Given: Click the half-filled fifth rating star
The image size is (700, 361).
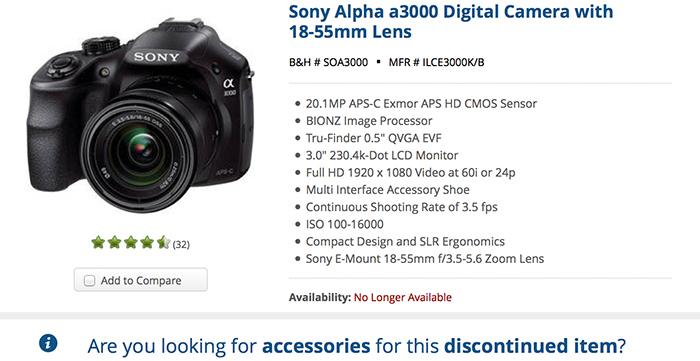Looking at the screenshot, I should (163, 243).
